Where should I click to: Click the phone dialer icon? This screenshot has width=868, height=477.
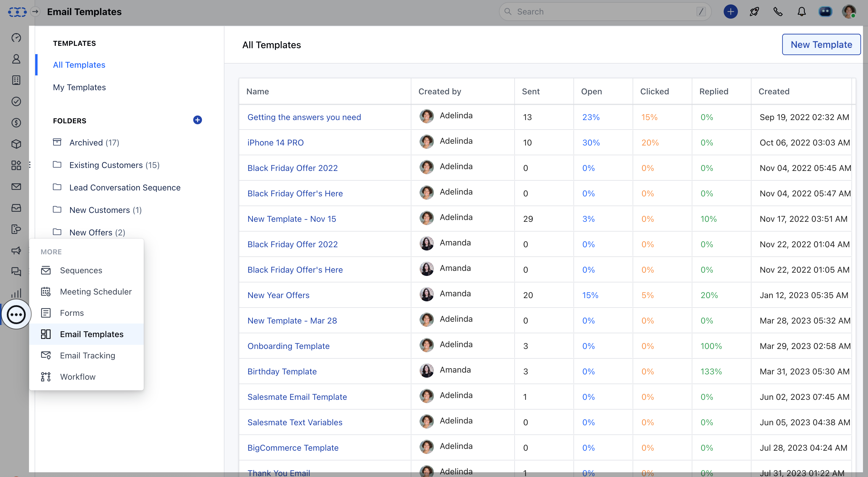tap(778, 12)
